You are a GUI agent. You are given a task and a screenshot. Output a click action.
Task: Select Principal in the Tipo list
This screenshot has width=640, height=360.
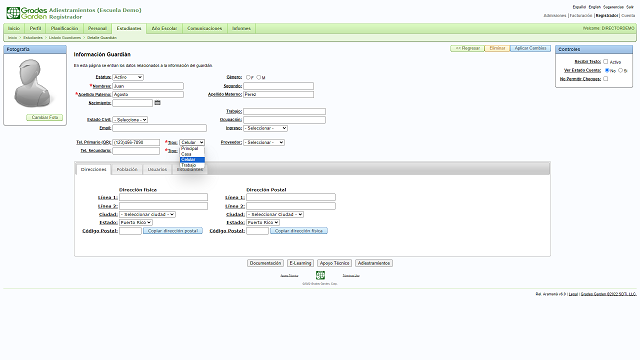pos(192,149)
